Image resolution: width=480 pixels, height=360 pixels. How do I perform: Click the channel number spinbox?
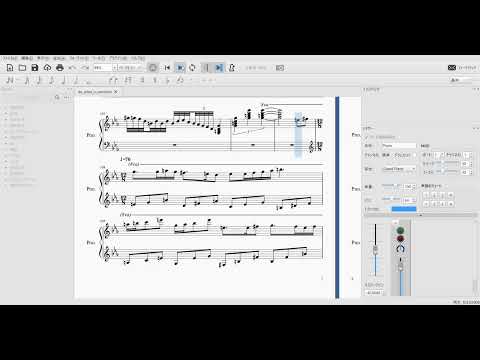click(x=467, y=155)
